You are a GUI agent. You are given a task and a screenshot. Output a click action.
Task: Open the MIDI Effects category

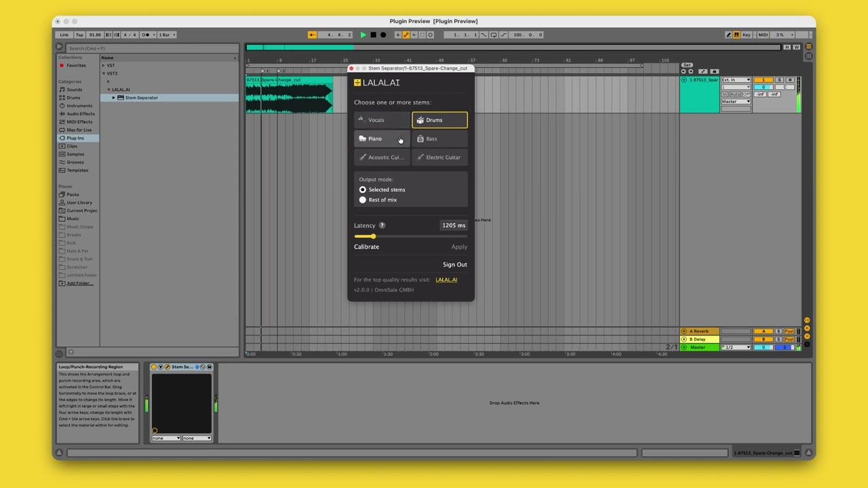point(79,122)
